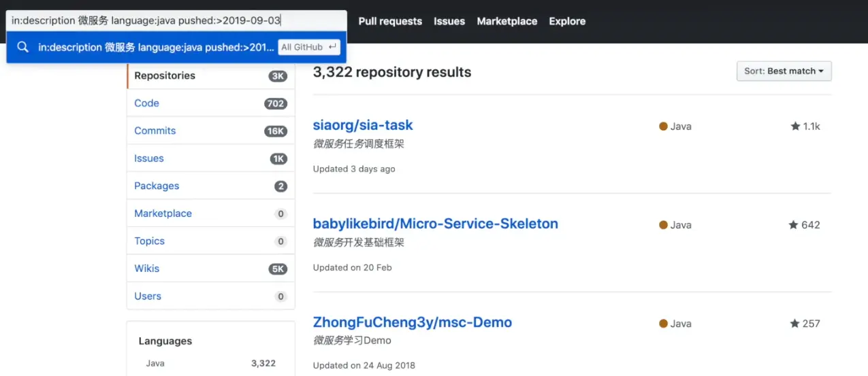The height and width of the screenshot is (376, 868).
Task: Click the 3K badge beside Repositories
Action: tap(278, 76)
